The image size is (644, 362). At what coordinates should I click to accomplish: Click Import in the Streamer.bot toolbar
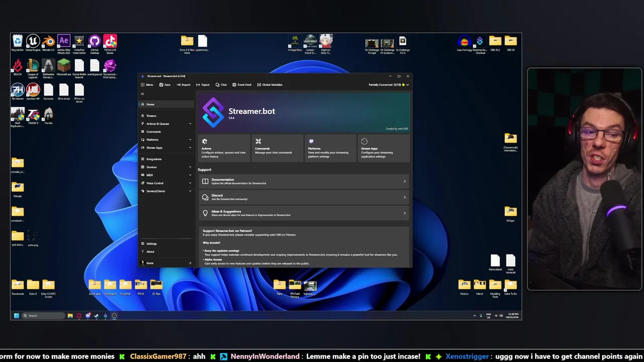tap(183, 84)
